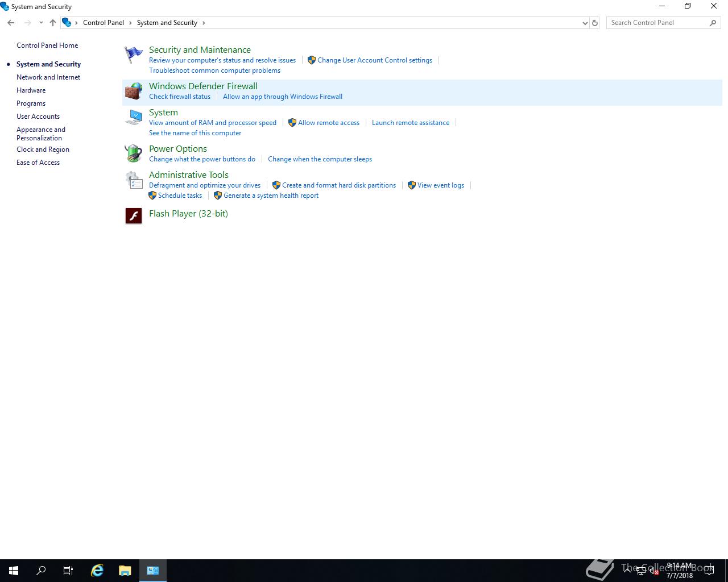The width and height of the screenshot is (728, 582).
Task: Click the System and Security breadcrumb
Action: [x=167, y=23]
